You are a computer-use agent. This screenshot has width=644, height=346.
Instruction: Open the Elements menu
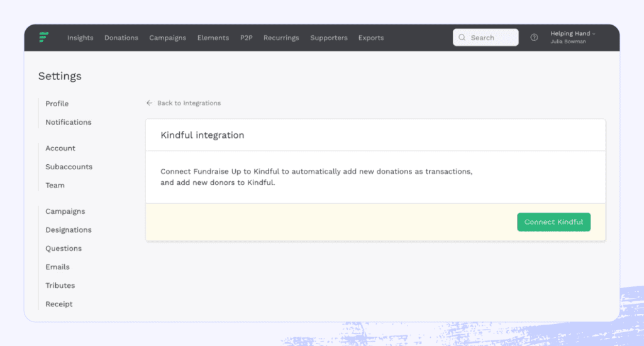(x=213, y=37)
